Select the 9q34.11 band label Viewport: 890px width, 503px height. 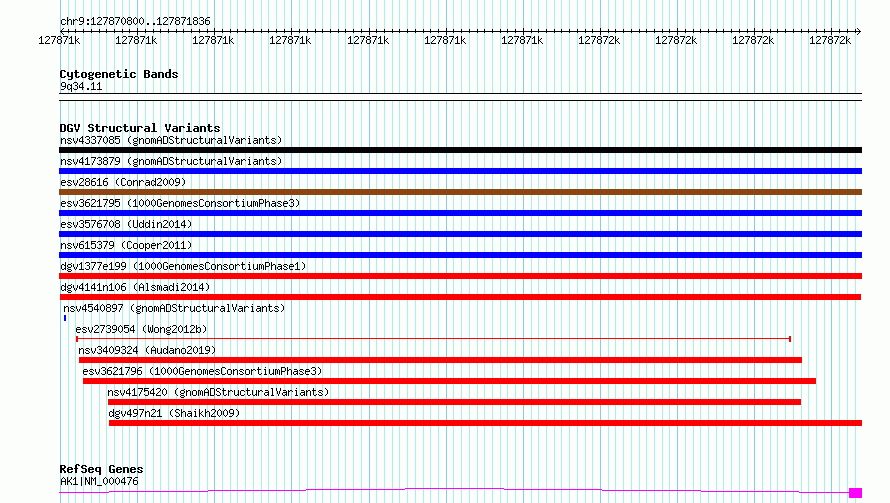point(81,86)
